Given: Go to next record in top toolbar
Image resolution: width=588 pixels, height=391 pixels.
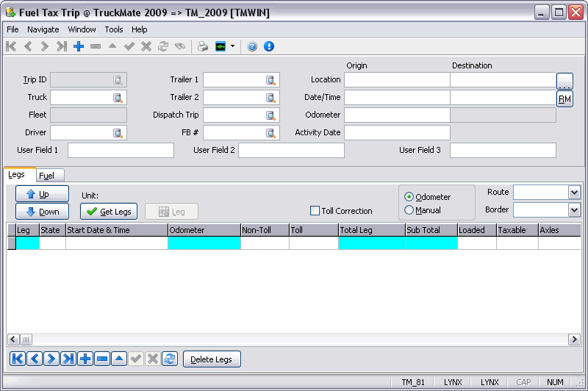Looking at the screenshot, I should [45, 46].
